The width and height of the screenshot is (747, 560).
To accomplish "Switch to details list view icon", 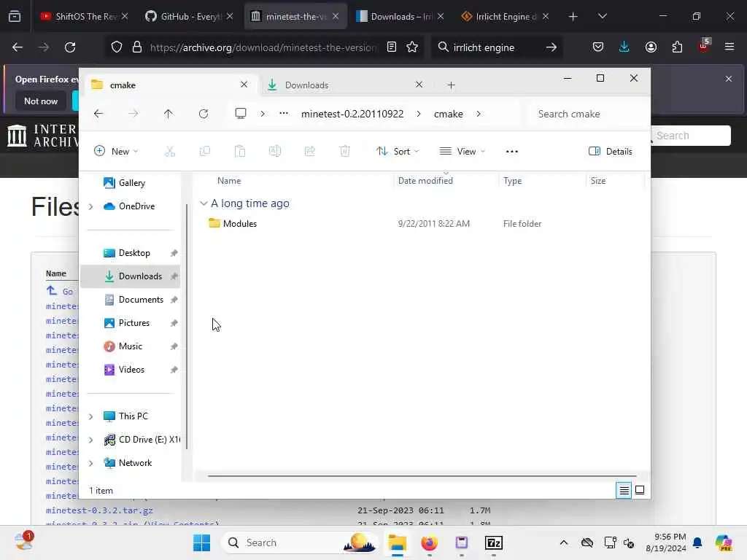I will tap(624, 490).
